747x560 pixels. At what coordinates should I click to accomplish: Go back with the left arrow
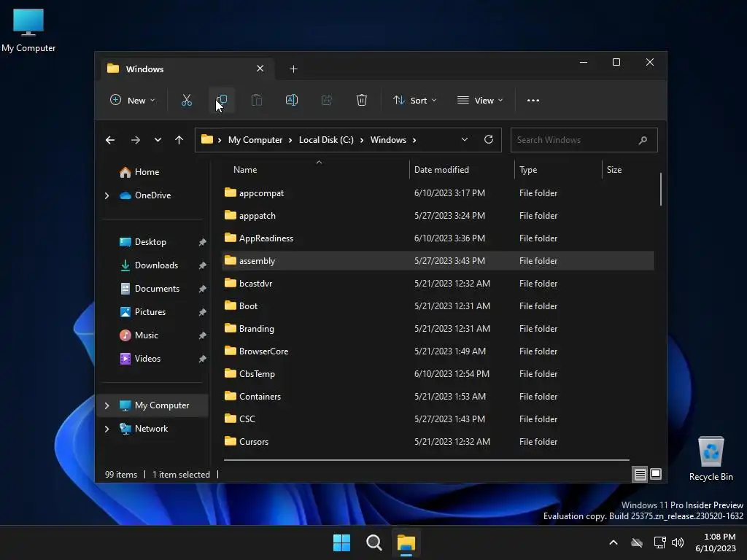click(110, 140)
